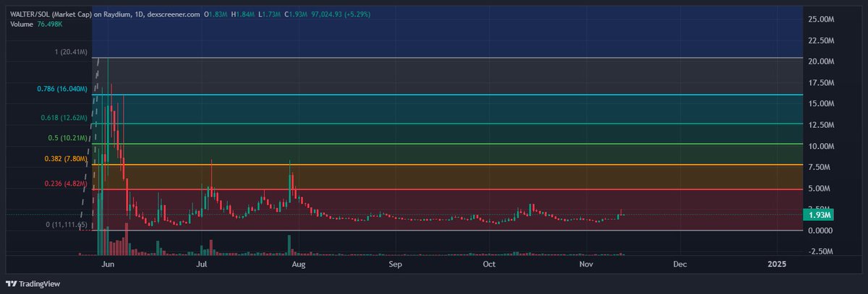Click the Jun label on time axis
868x294 pixels.
(x=109, y=265)
